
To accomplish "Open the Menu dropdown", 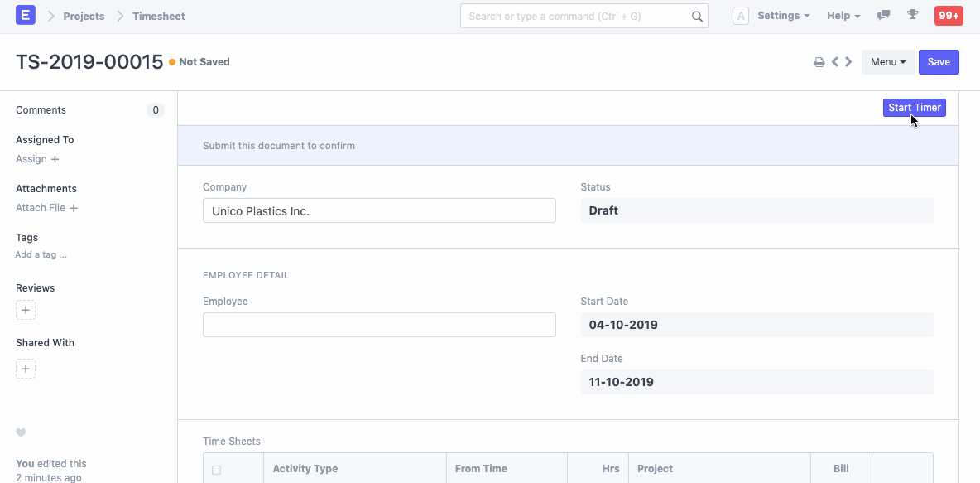I will 888,61.
